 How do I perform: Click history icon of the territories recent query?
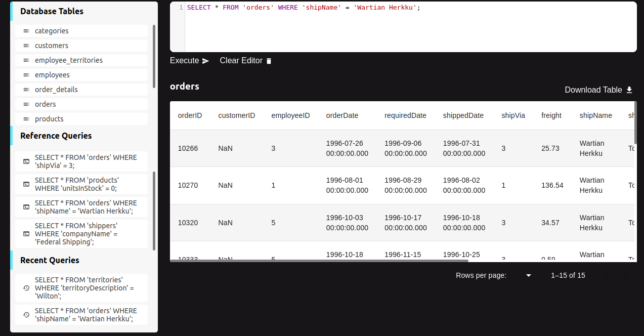(26, 288)
